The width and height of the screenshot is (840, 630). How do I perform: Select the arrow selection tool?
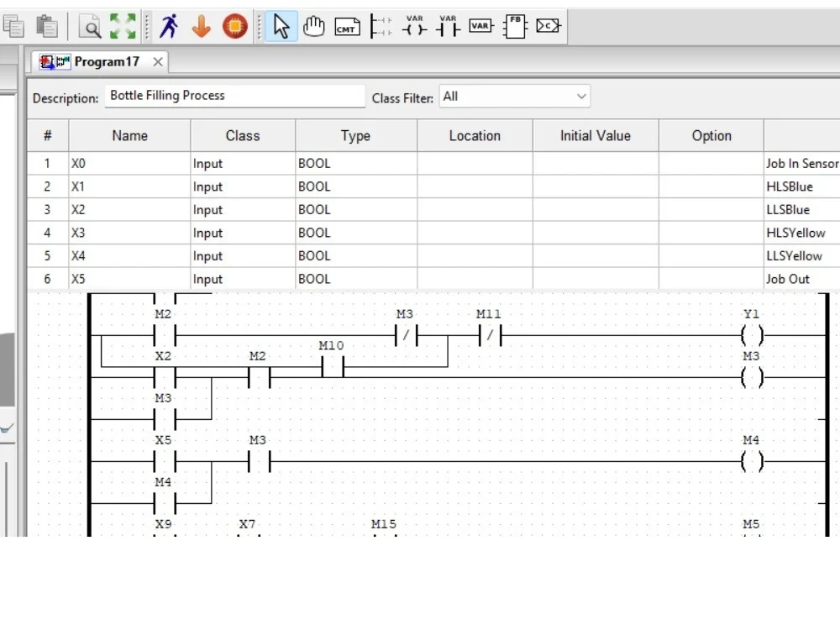point(281,26)
